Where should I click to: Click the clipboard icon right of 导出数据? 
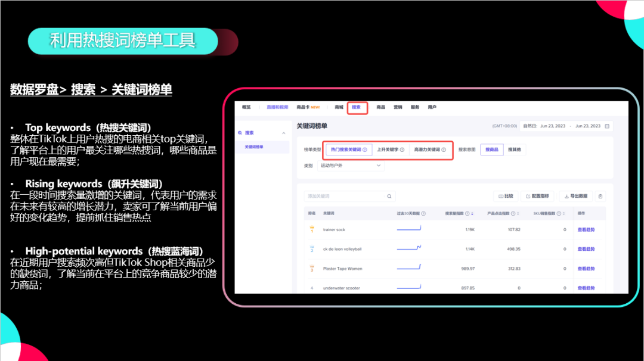point(600,196)
